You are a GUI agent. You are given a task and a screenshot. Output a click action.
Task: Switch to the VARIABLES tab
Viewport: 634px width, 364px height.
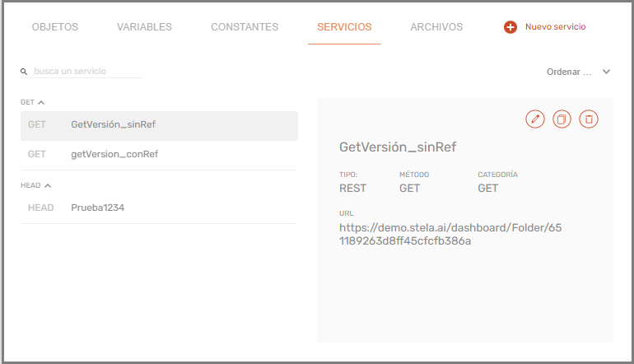click(144, 26)
